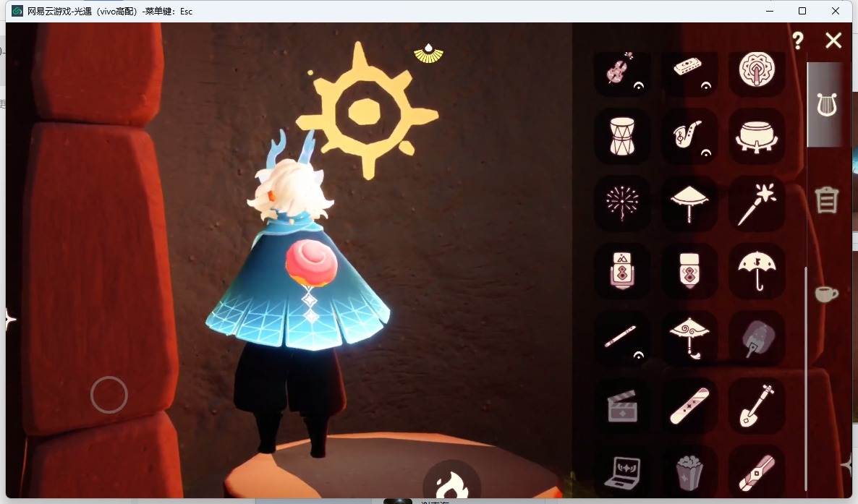Equip the sparkling magic wand item
Viewport: 858px width, 504px height.
coord(757,204)
